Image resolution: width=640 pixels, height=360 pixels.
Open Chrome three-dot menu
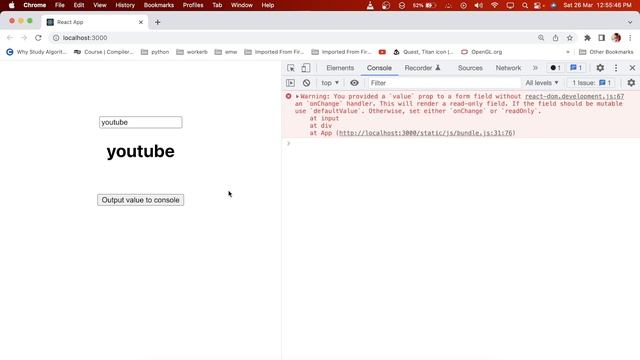click(630, 38)
